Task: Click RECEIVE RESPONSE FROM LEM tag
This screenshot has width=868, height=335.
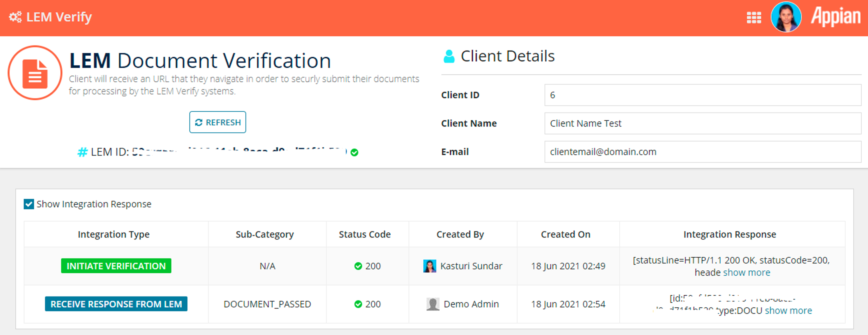Action: point(116,304)
